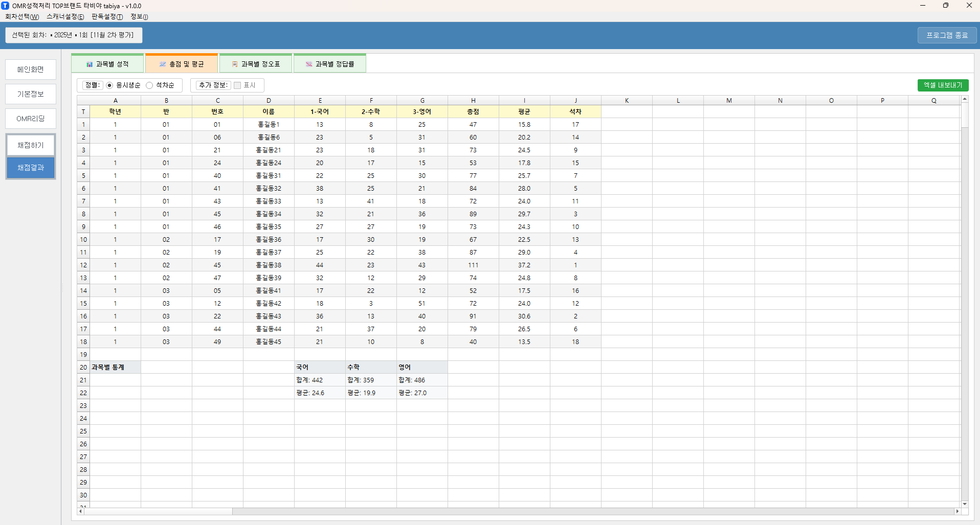
Task: Open the 정보 menu
Action: point(139,17)
